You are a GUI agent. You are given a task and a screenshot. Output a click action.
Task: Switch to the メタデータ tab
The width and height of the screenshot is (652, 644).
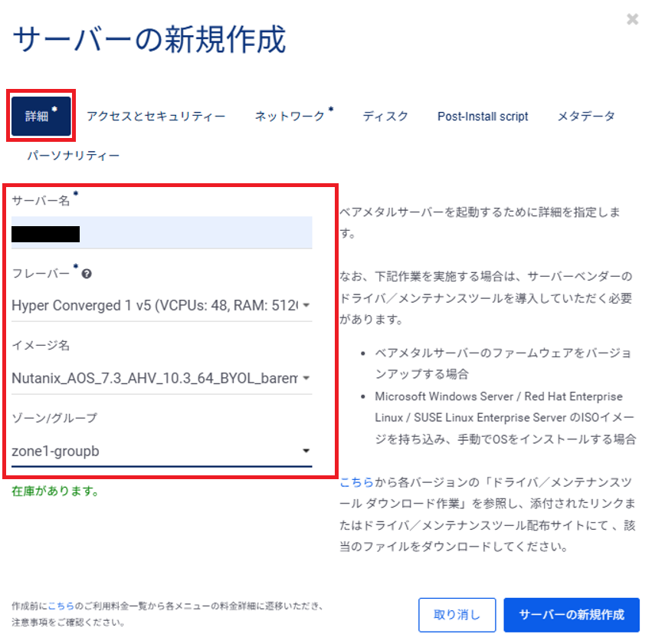click(x=585, y=117)
